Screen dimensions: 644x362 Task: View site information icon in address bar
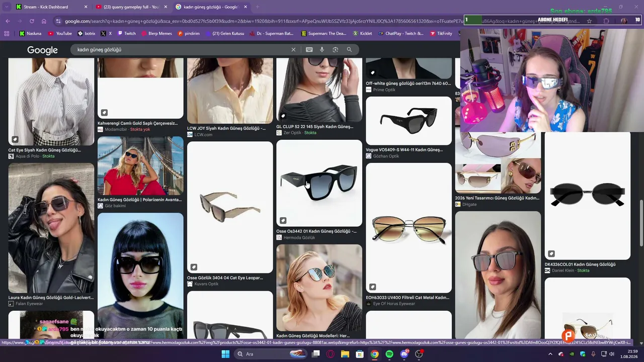pyautogui.click(x=58, y=21)
